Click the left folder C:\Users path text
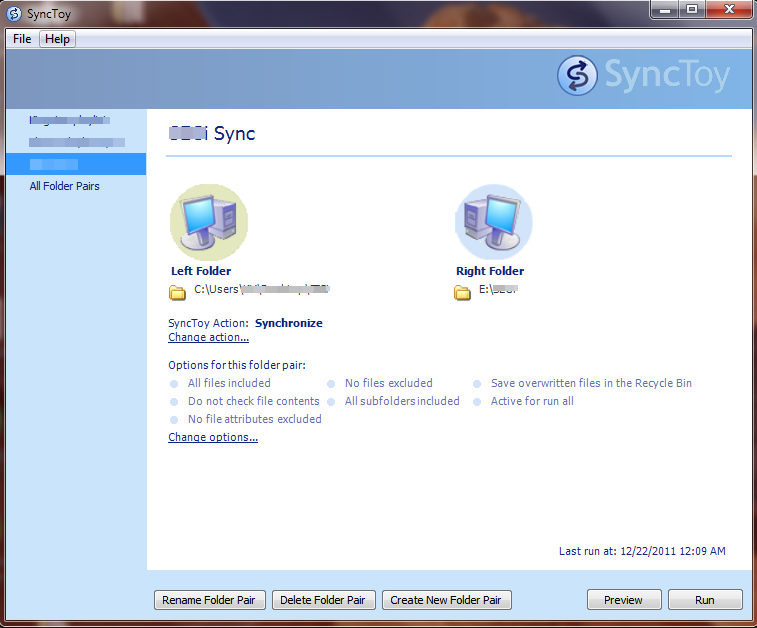 pos(262,289)
